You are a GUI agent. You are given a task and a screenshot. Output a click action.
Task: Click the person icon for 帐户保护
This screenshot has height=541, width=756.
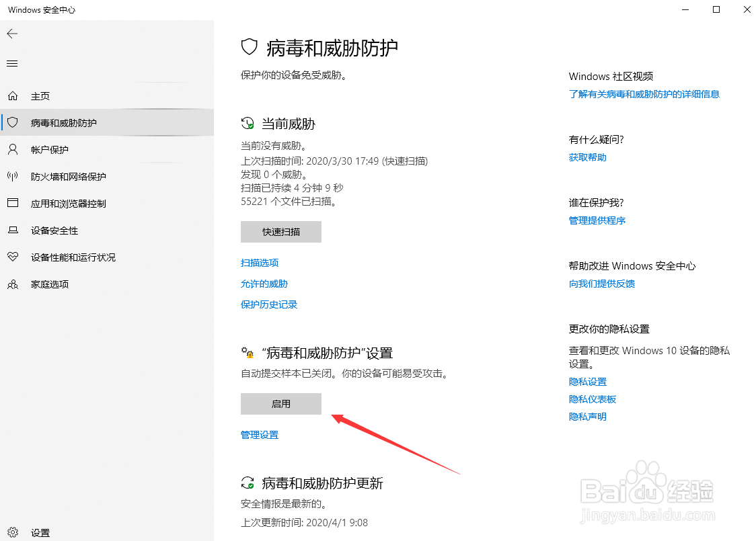(13, 149)
